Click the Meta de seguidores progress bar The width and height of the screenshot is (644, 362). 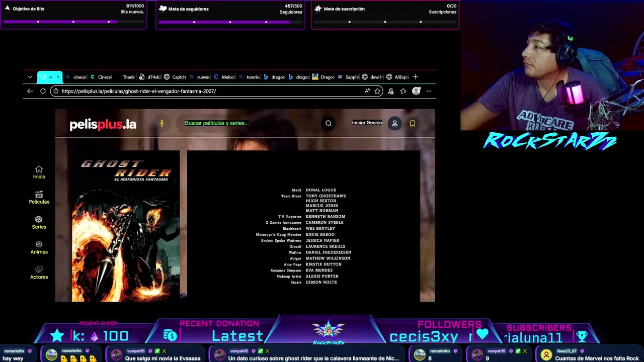(230, 22)
